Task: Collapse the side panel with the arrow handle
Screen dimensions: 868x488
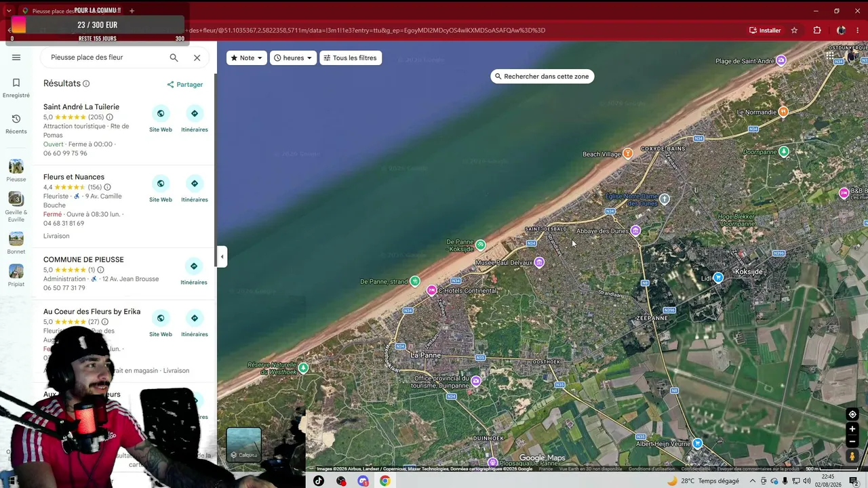Action: 222,256
